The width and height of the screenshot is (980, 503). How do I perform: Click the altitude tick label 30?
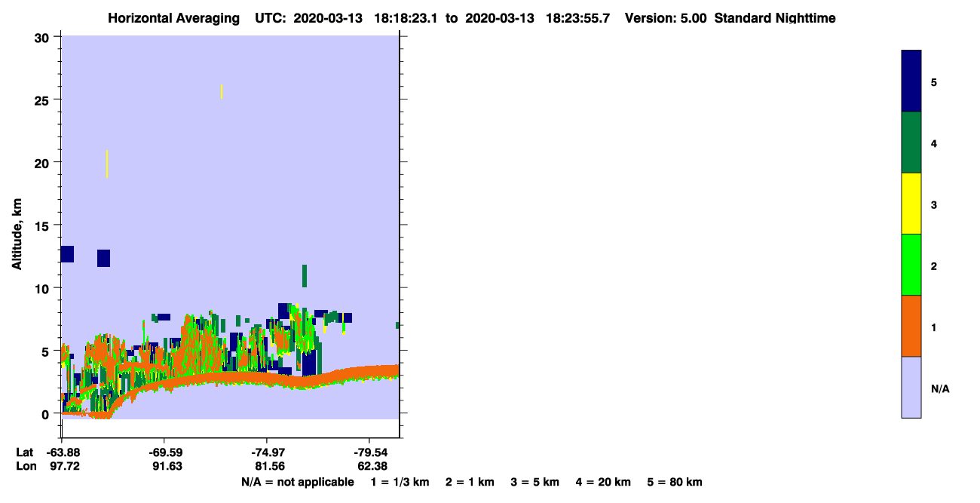point(43,37)
